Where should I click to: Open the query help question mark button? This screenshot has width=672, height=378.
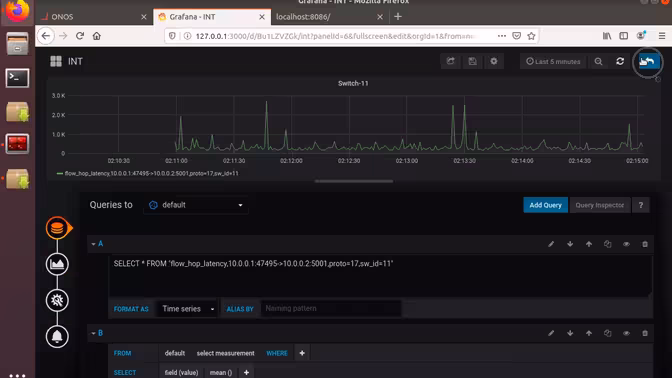tap(641, 205)
